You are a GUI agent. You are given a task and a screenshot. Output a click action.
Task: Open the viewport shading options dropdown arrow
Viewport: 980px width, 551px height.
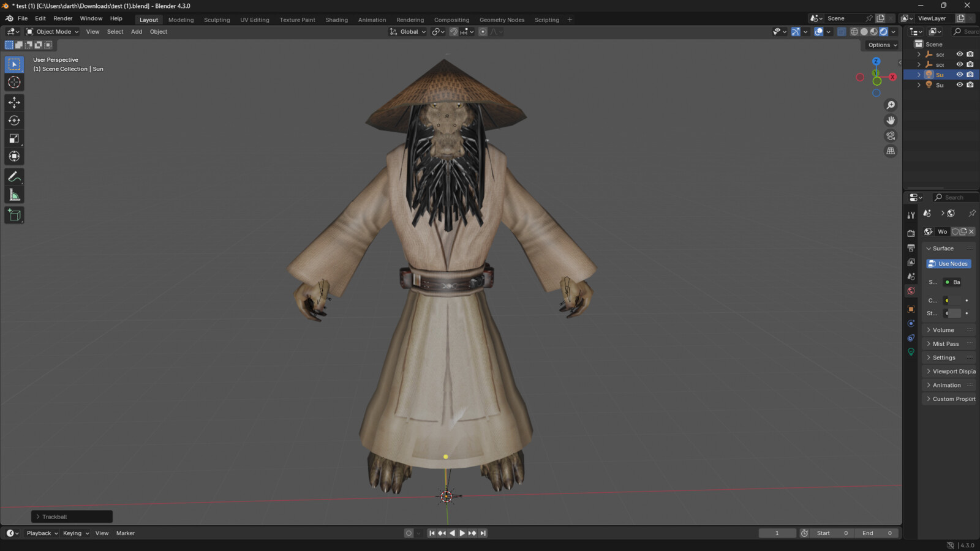pyautogui.click(x=893, y=32)
